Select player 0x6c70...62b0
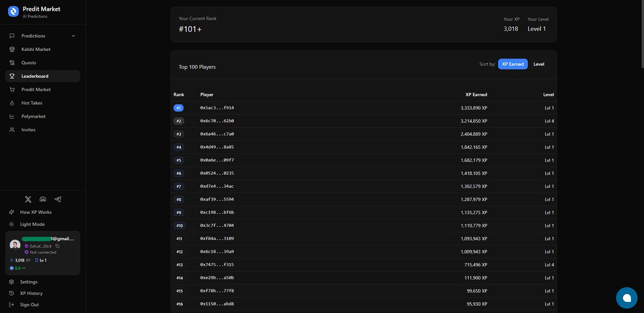 [x=217, y=121]
